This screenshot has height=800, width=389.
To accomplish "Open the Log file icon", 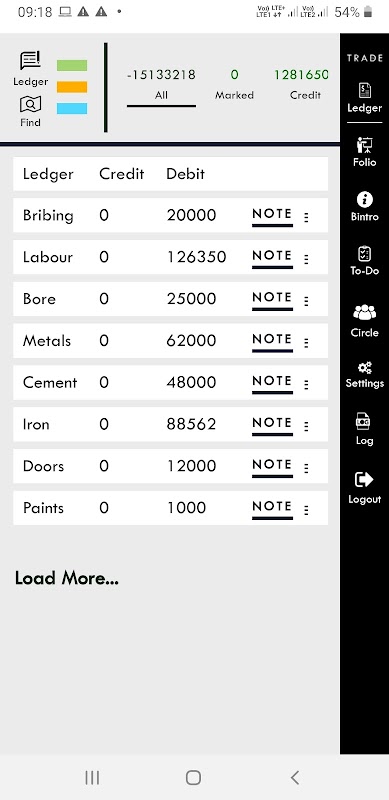I will click(x=363, y=421).
